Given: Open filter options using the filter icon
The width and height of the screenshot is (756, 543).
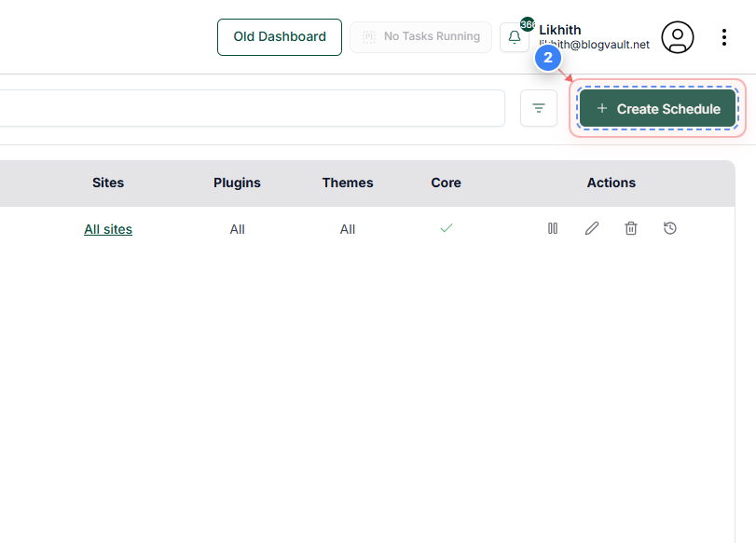Looking at the screenshot, I should pos(539,108).
